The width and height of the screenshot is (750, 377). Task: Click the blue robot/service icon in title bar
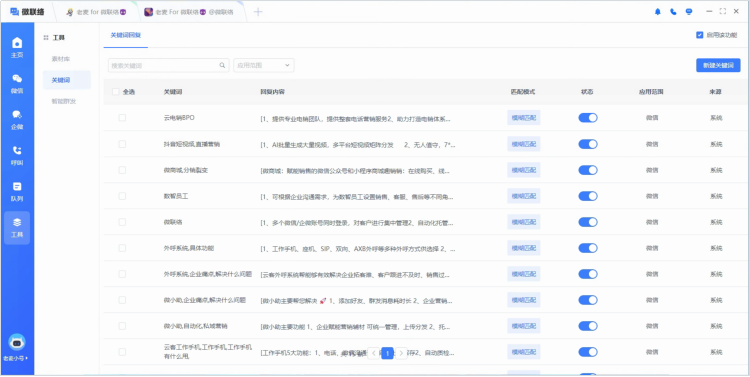[689, 11]
